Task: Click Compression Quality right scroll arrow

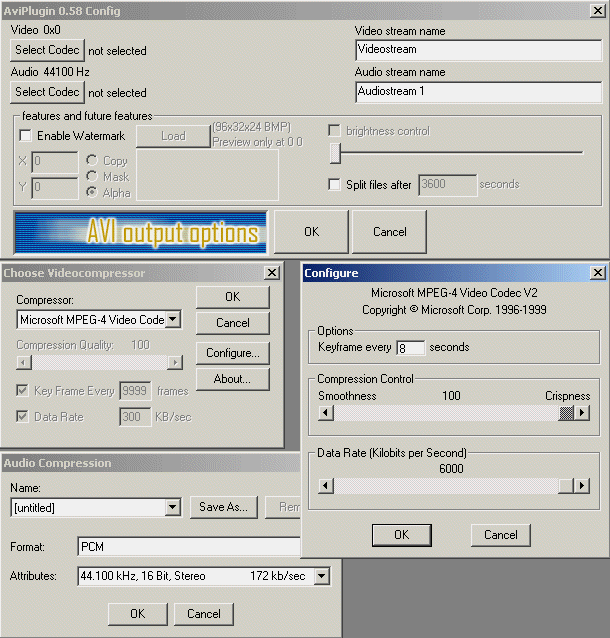Action: click(175, 362)
